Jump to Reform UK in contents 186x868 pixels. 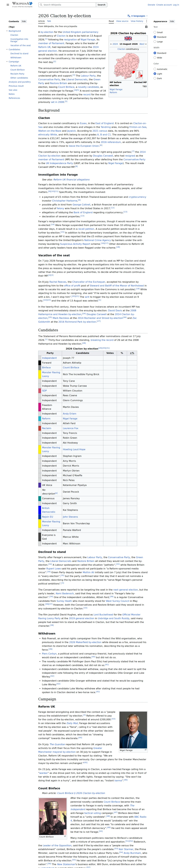point(16,66)
